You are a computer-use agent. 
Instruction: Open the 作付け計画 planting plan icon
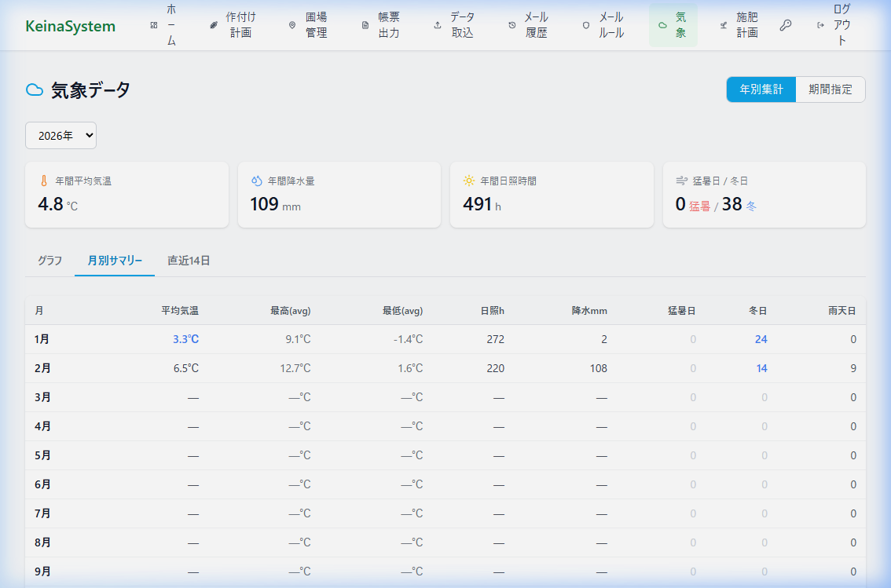(214, 25)
